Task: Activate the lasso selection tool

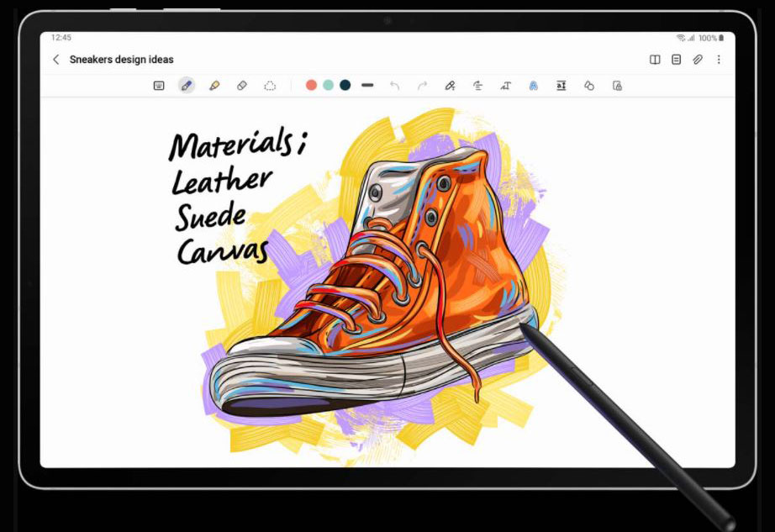Action: pos(270,85)
